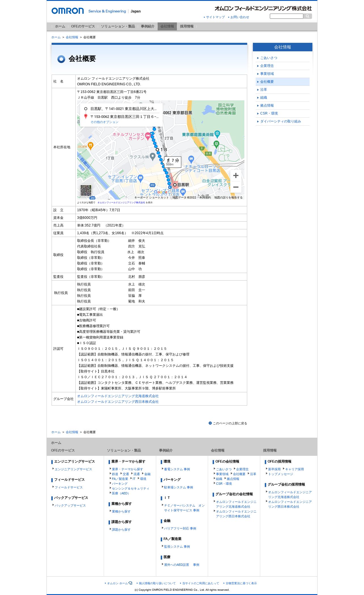
Task: Open footer キャリア採用 link
Action: [x=294, y=469]
